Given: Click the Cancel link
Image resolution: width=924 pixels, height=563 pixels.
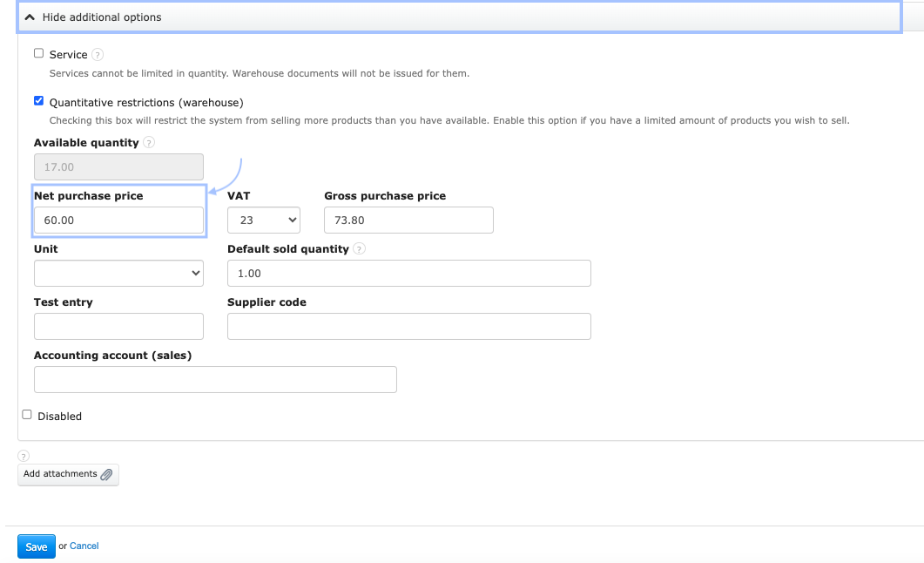Looking at the screenshot, I should (84, 546).
